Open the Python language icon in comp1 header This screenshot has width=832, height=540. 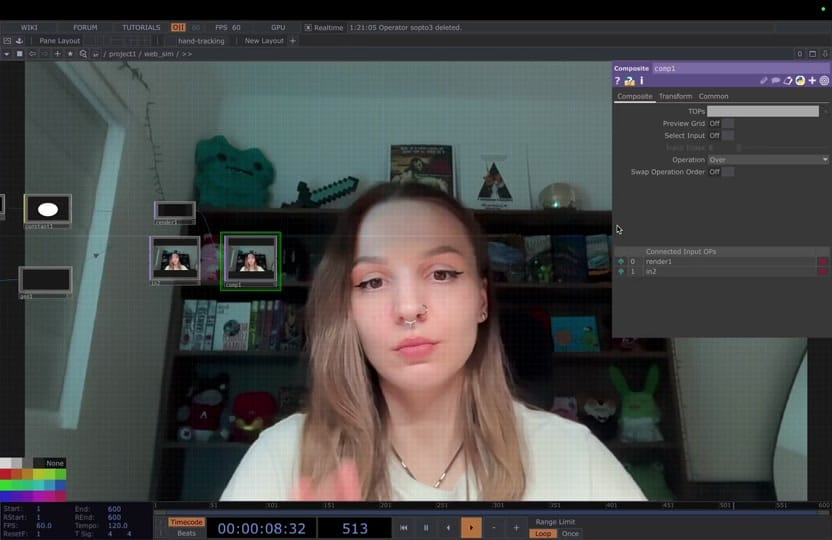[x=800, y=81]
